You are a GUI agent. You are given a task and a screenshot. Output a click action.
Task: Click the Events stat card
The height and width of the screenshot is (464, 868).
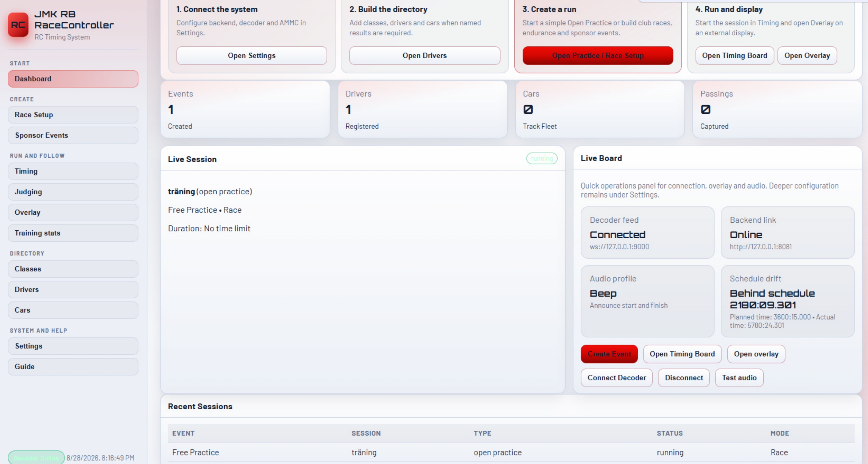point(245,110)
